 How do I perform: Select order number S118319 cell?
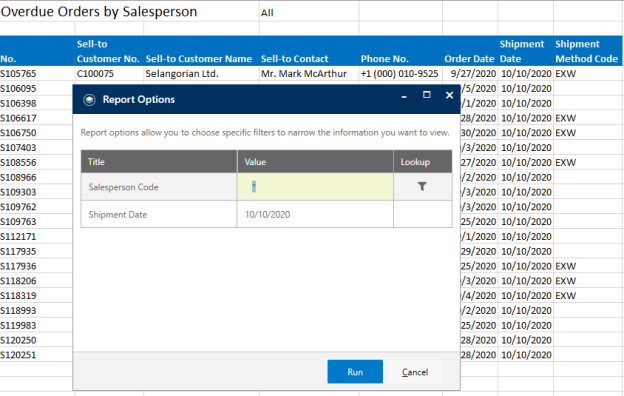(36, 296)
